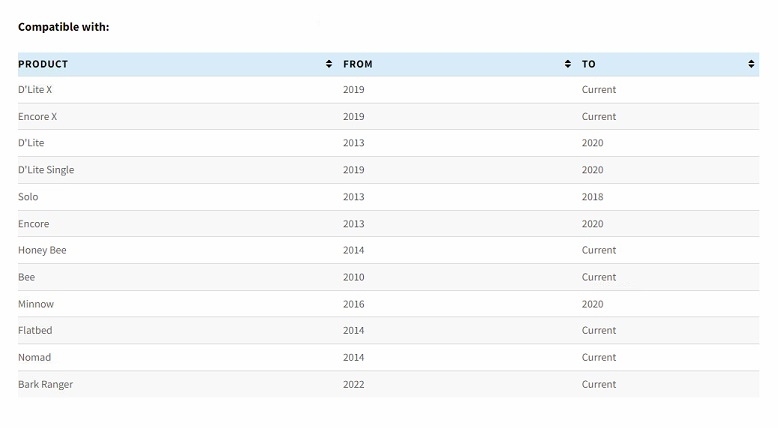Click the Flatbed product name
Screen dimensions: 778x428
(x=35, y=330)
